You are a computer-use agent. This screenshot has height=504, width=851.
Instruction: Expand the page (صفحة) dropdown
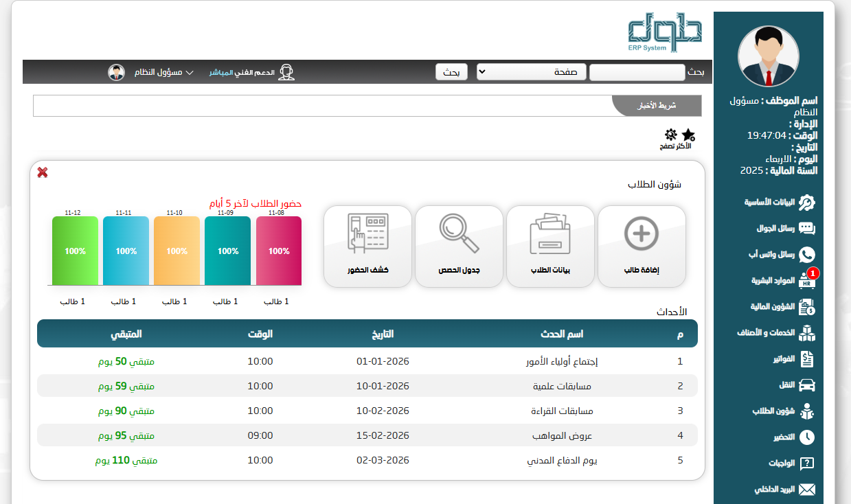tap(532, 72)
